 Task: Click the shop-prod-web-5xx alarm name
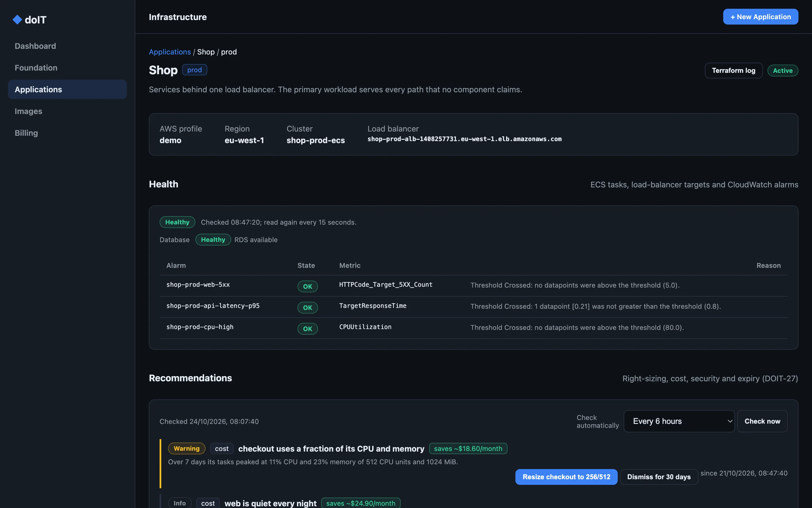[198, 284]
